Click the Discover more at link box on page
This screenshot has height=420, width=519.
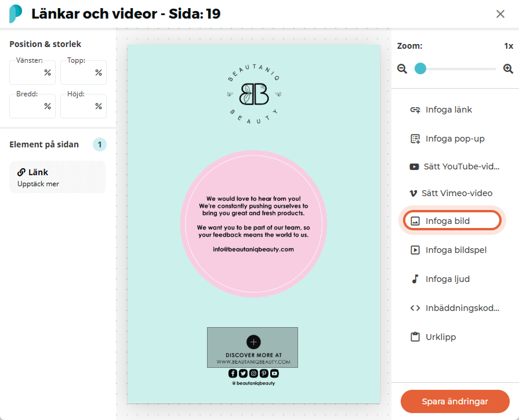(x=253, y=347)
